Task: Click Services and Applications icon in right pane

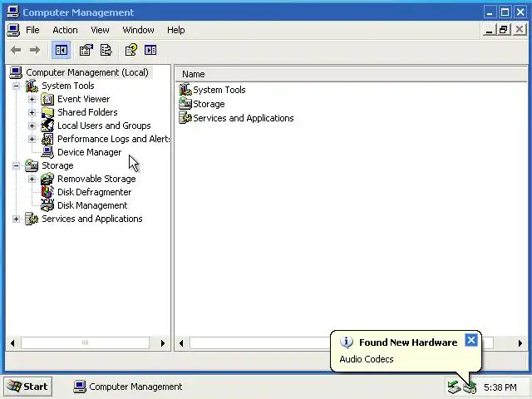Action: pyautogui.click(x=185, y=118)
